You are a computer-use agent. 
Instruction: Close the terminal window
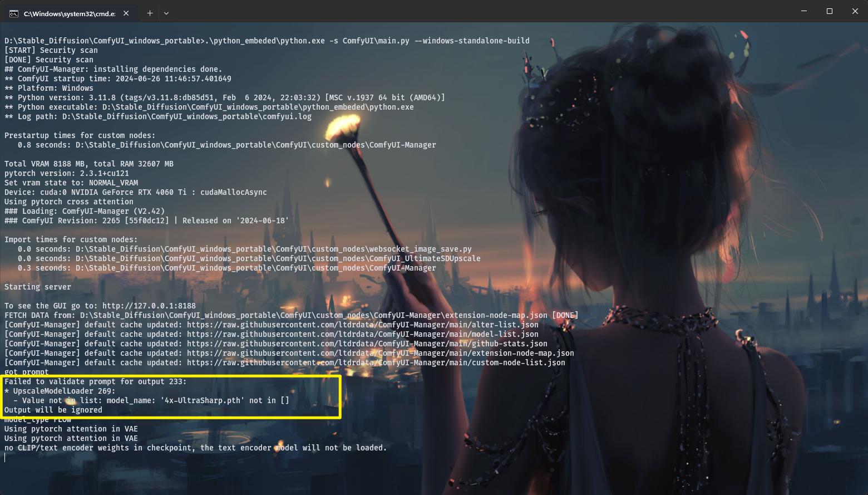(x=855, y=11)
